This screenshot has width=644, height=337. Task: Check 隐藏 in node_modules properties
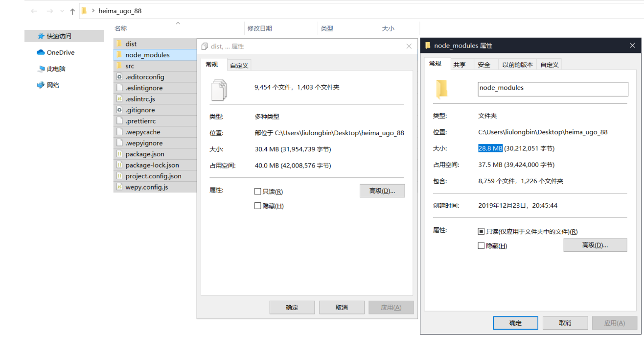[x=481, y=246]
